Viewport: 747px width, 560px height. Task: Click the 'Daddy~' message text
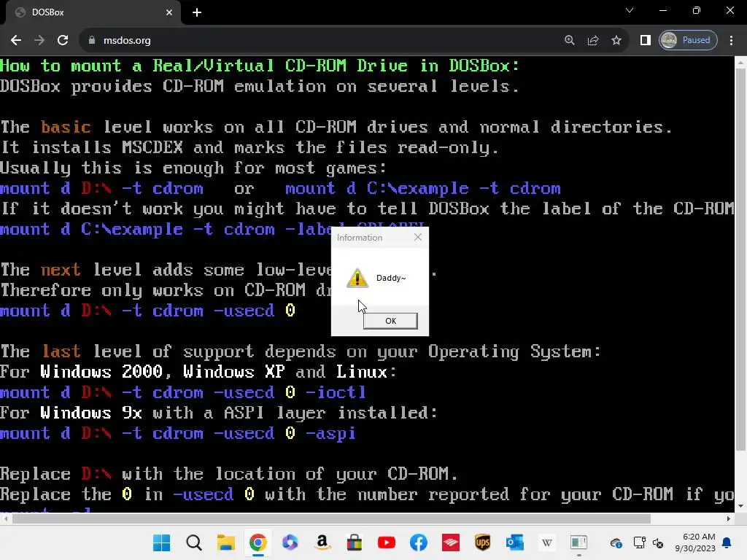pos(391,278)
